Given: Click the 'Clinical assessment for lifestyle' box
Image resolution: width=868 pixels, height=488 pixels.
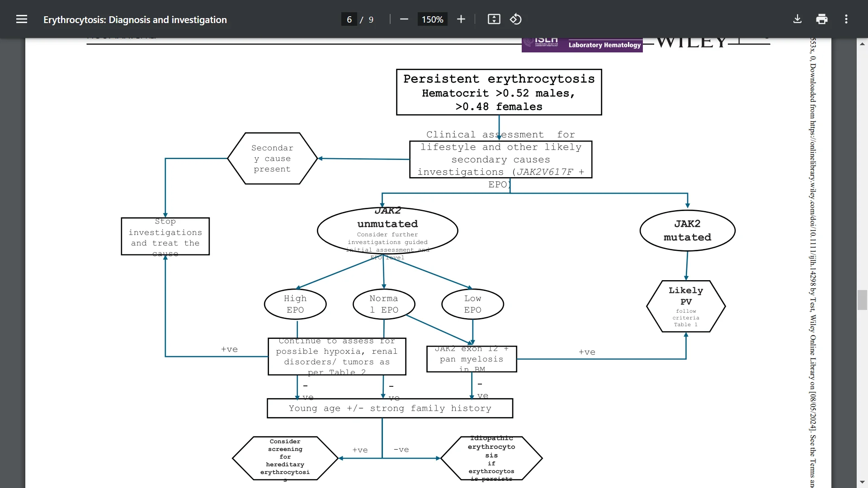Looking at the screenshot, I should tap(501, 160).
